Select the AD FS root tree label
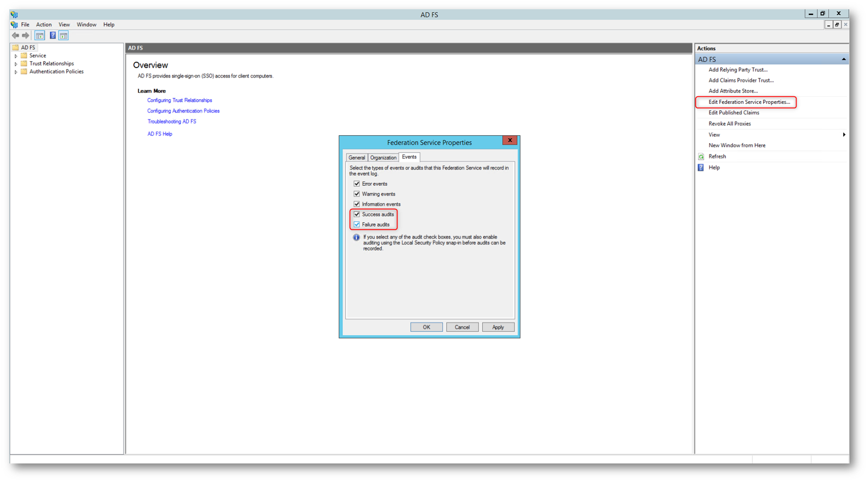The image size is (868, 482). 28,47
